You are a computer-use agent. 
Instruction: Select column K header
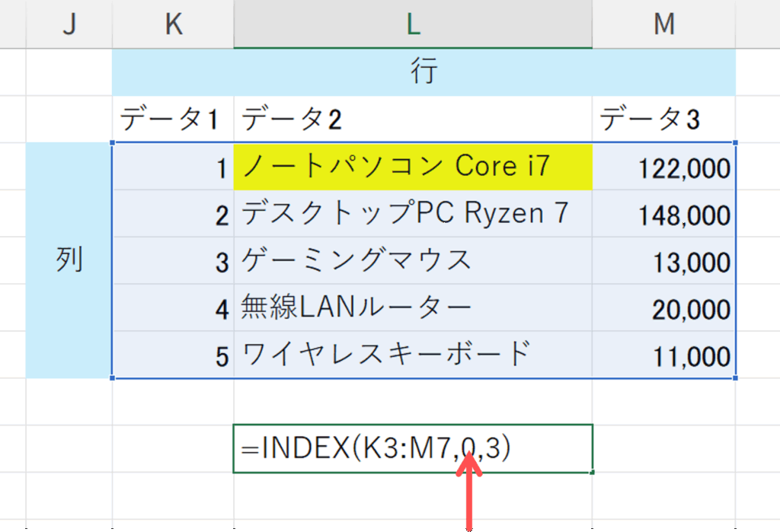coord(173,24)
